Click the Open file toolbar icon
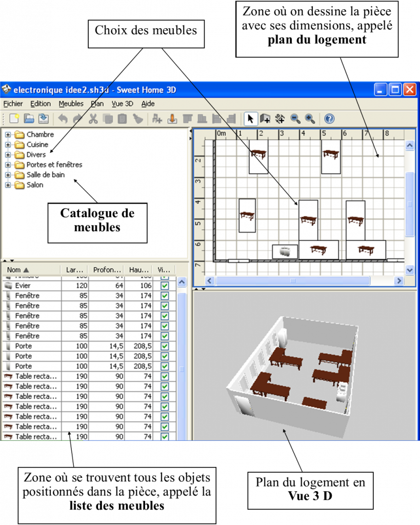Image resolution: width=420 pixels, height=525 pixels. click(x=29, y=119)
